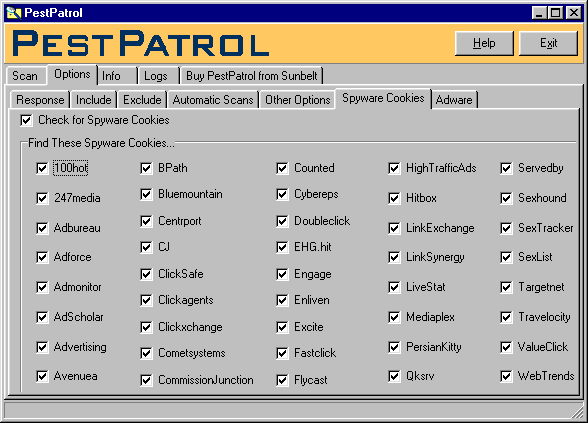Screen dimensions: 588x423
Task: Uncheck the Flycast checkbox
Action: (x=282, y=380)
